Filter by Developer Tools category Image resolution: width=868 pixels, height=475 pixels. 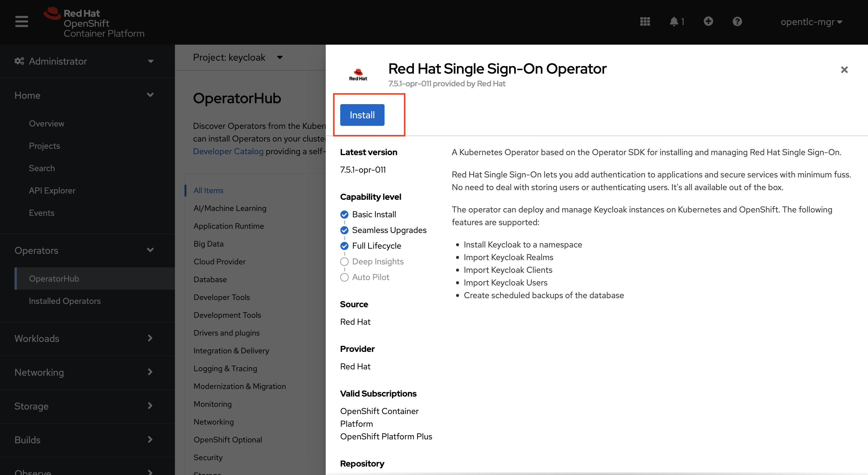point(222,297)
